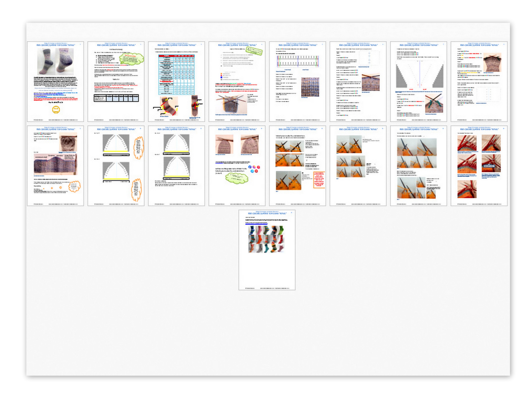Viewport: 532px width, 399px height.
Task: Click the Pinterest icon on page twelve
Action: click(258, 167)
